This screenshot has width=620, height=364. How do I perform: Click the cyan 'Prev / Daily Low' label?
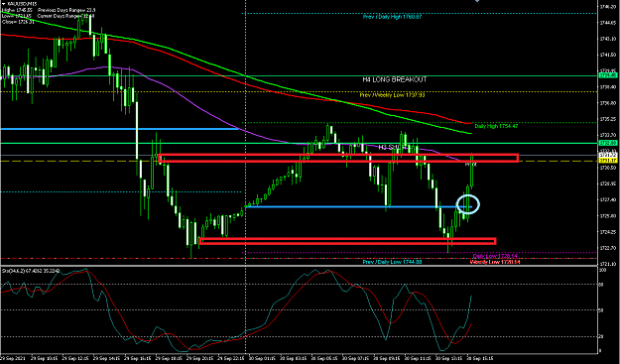[x=392, y=262]
